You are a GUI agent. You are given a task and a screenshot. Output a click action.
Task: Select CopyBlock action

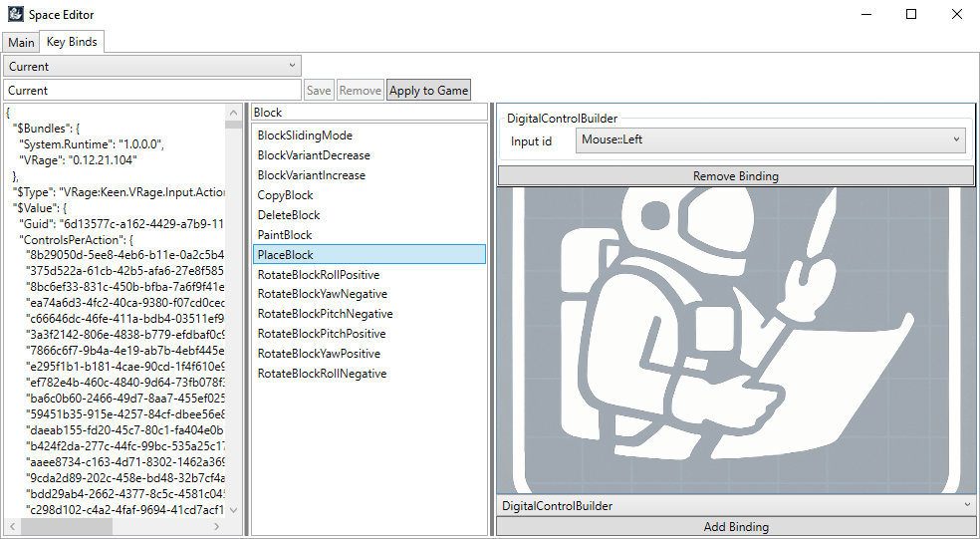368,195
